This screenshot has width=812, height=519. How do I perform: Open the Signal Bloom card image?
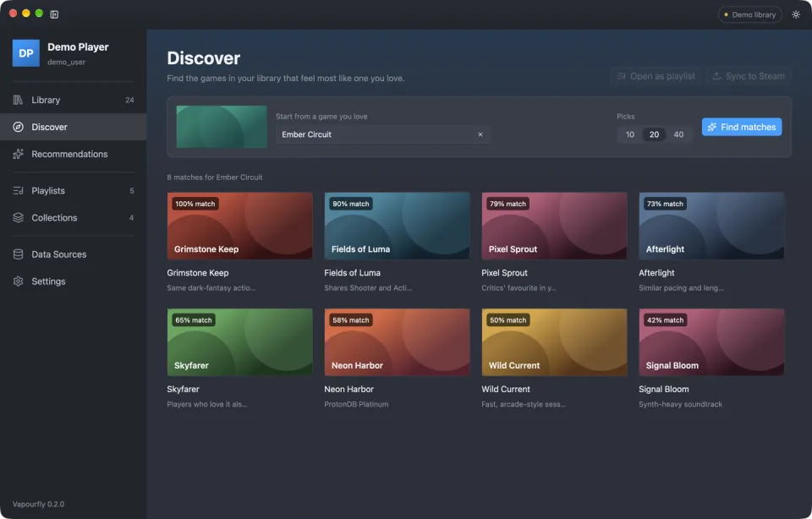tap(711, 342)
